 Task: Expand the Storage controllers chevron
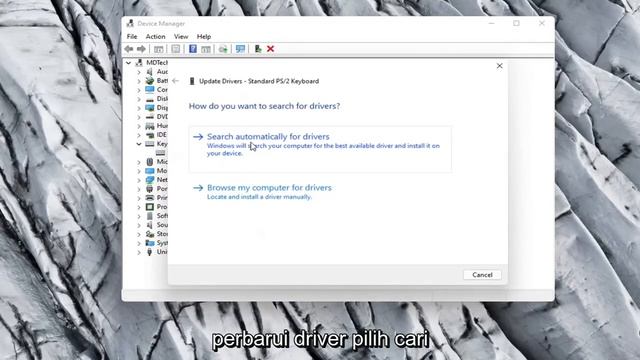139,234
